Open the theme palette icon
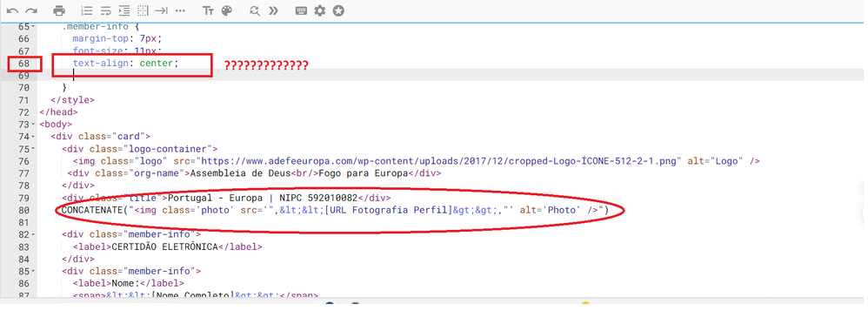Image resolution: width=868 pixels, height=324 pixels. pyautogui.click(x=226, y=10)
